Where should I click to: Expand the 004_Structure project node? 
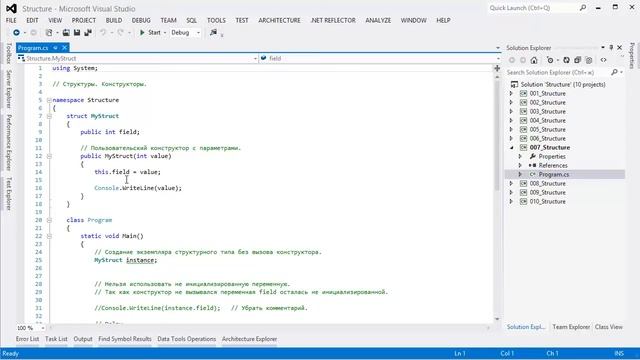[x=511, y=120]
